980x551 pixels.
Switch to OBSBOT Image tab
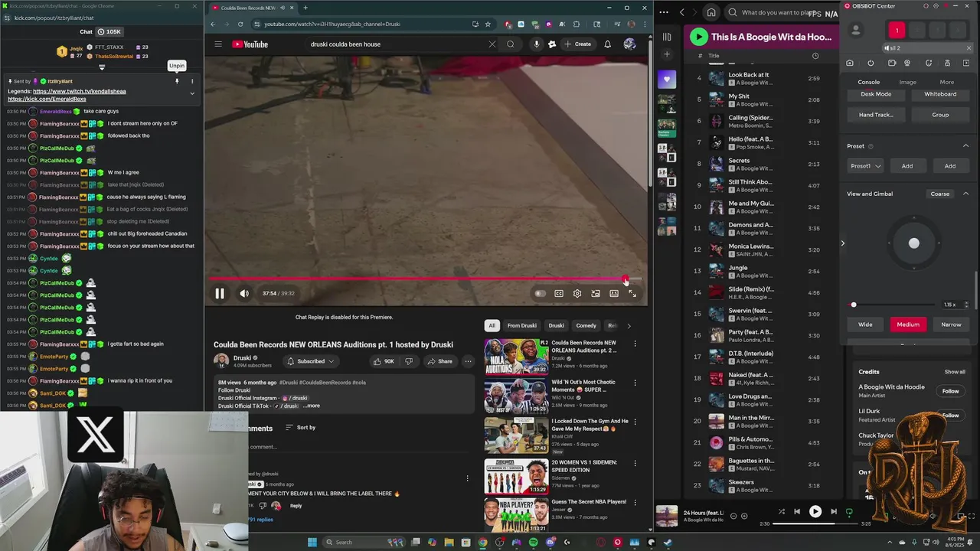tap(907, 82)
